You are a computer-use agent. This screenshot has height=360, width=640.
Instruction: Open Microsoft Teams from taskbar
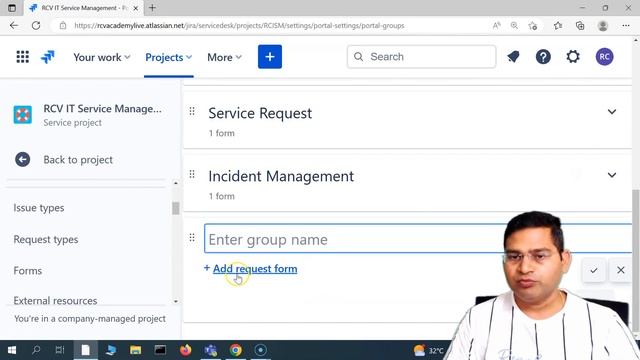click(211, 350)
